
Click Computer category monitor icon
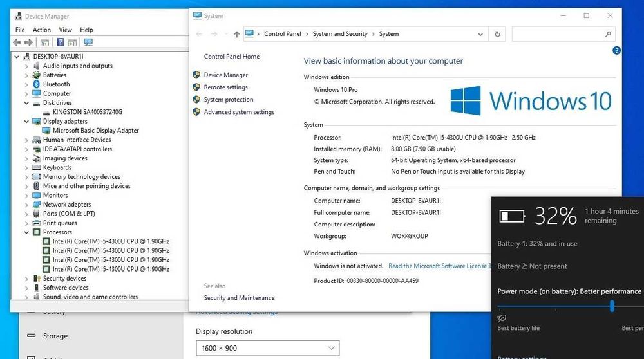coord(36,93)
